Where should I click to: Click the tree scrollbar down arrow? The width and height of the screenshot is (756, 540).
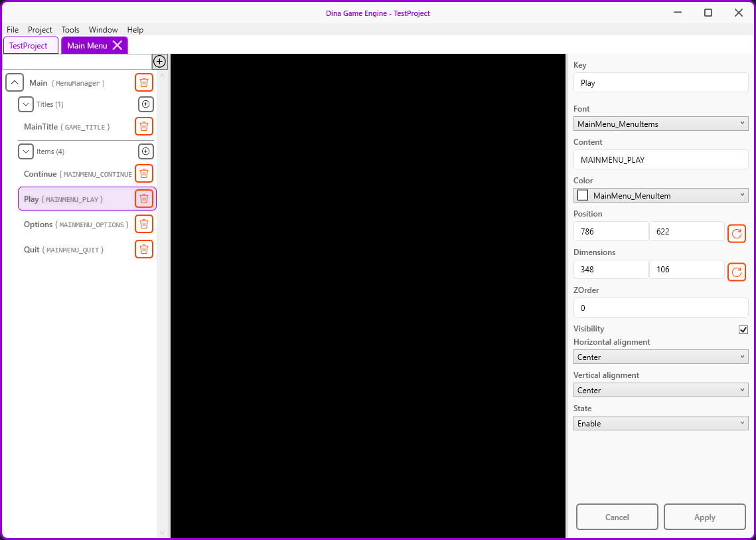(162, 533)
